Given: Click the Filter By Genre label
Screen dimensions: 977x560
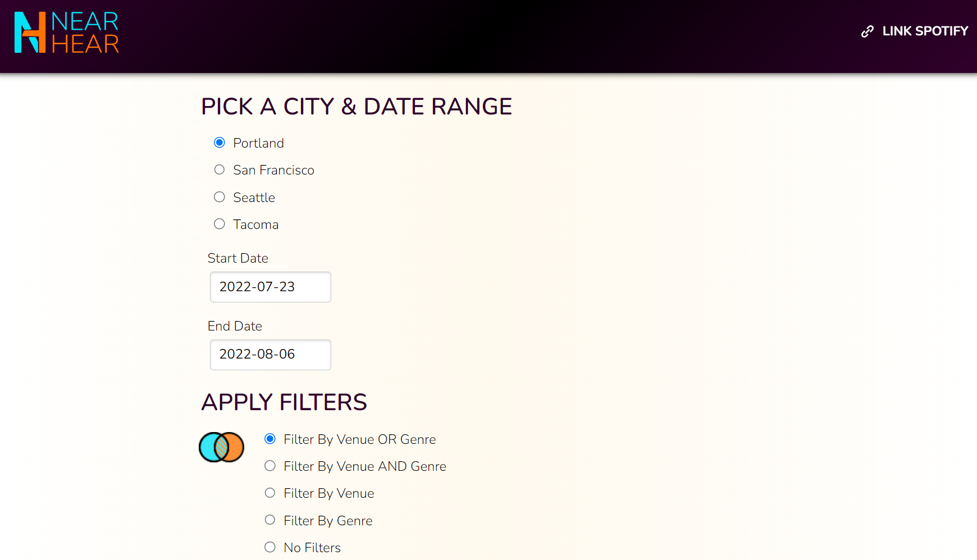Looking at the screenshot, I should point(328,521).
